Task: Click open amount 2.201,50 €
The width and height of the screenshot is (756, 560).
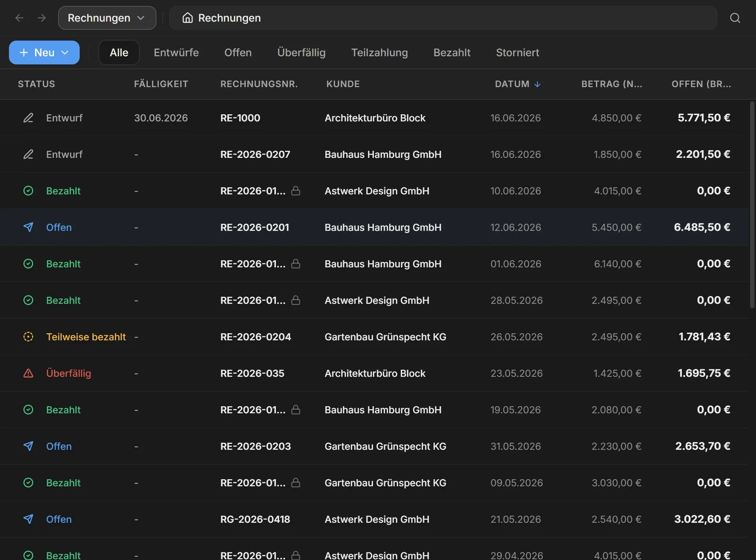Action: point(703,154)
